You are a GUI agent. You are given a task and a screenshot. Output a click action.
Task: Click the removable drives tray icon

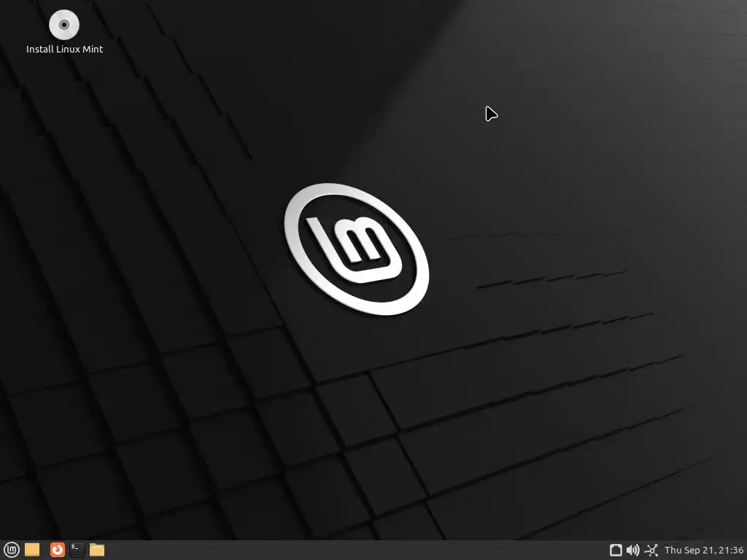click(616, 550)
